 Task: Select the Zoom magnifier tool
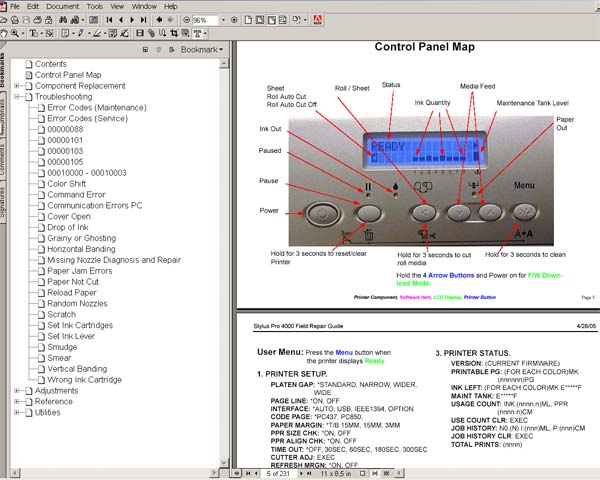(x=15, y=34)
